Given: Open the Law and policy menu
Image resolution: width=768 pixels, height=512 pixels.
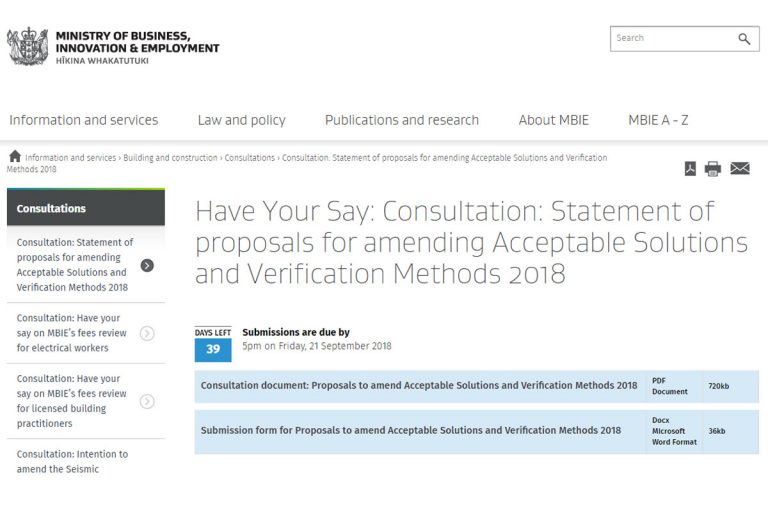Looking at the screenshot, I should pyautogui.click(x=241, y=120).
